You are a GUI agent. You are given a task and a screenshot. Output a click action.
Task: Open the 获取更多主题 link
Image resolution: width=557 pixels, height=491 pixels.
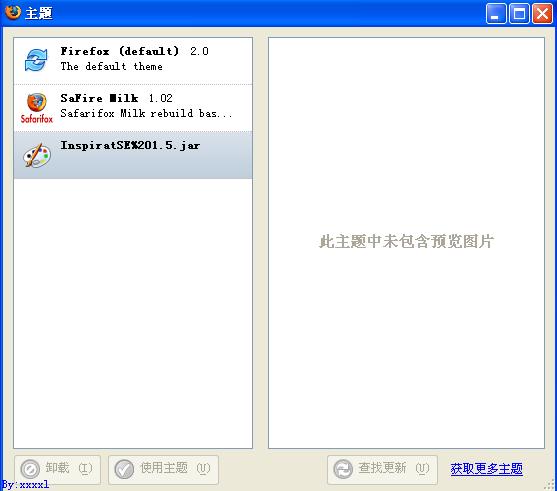(x=486, y=469)
